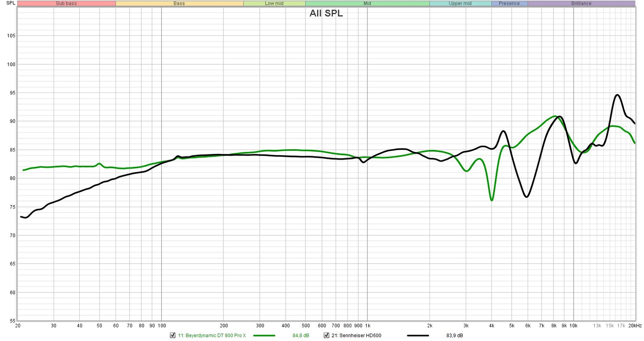This screenshot has height=341, width=644.
Task: Click the SPL axis label in corner
Action: click(x=11, y=3)
